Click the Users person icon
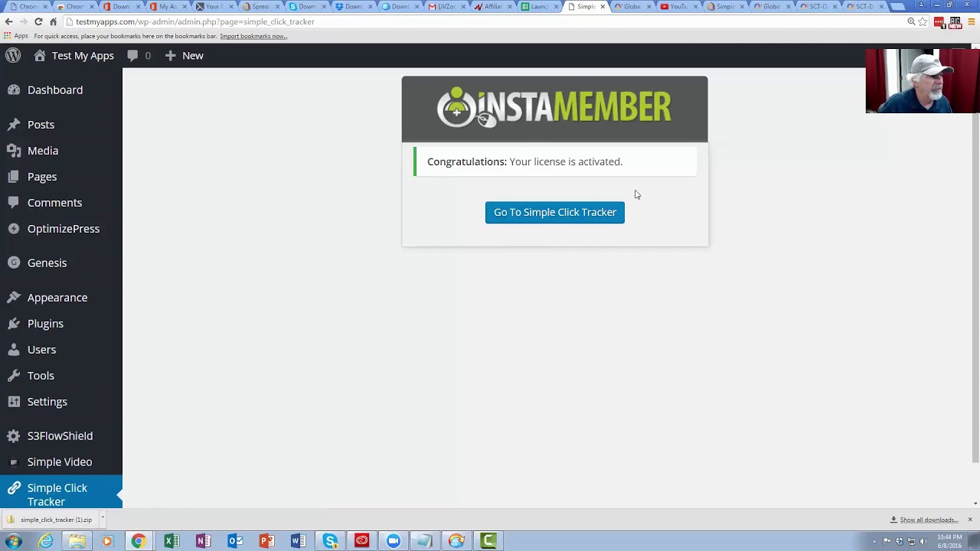This screenshot has width=980, height=551. point(14,349)
